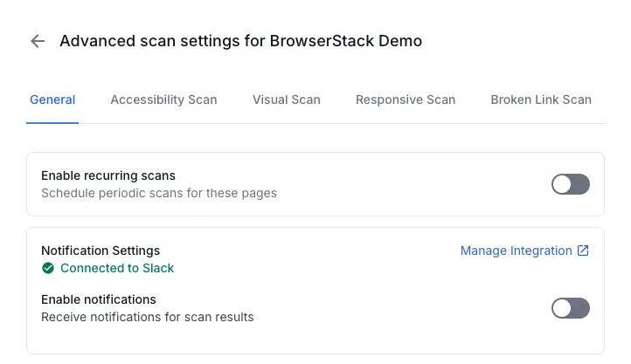The image size is (631, 364).
Task: Click 'Receive notifications for scan results' text
Action: [148, 318]
